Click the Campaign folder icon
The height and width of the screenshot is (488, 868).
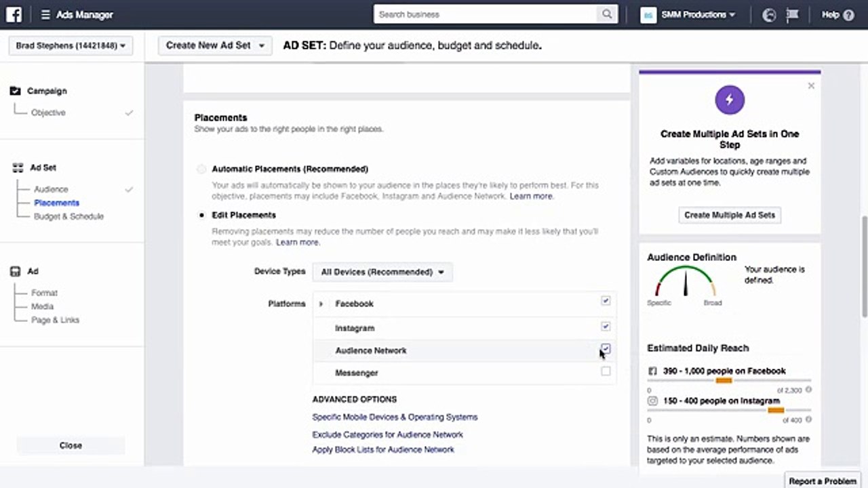(x=16, y=91)
